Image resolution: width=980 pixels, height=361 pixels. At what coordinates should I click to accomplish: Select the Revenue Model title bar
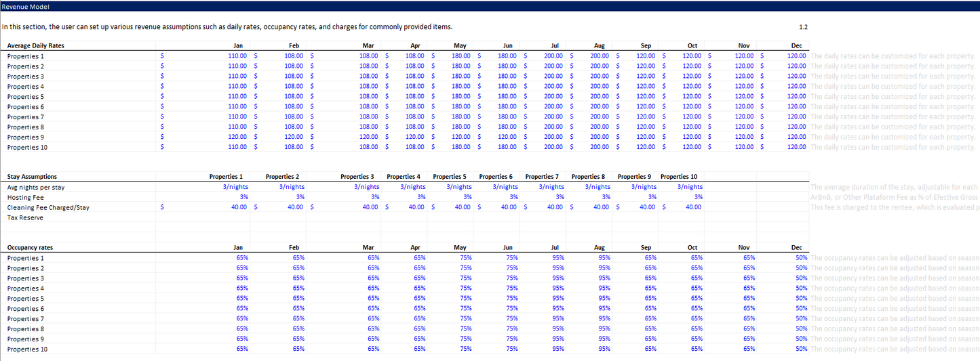pyautogui.click(x=24, y=6)
